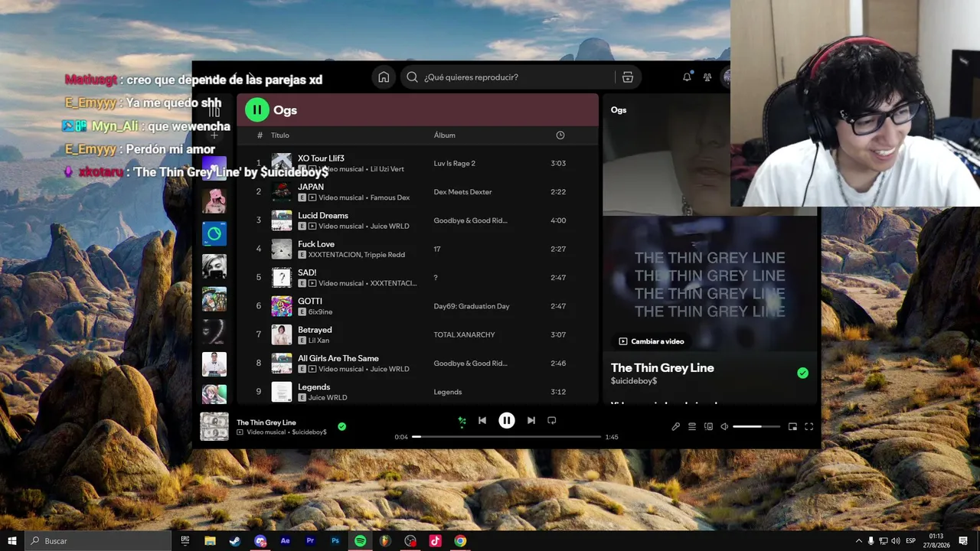Screen dimensions: 980x551
Task: Select the Lucid Dreams track
Action: pos(418,220)
